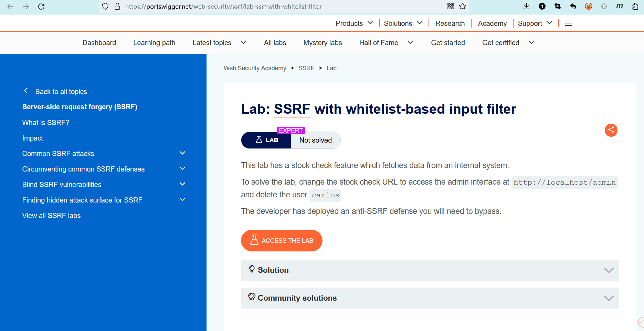644x331 pixels.
Task: Open the Products dropdown menu
Action: 354,23
